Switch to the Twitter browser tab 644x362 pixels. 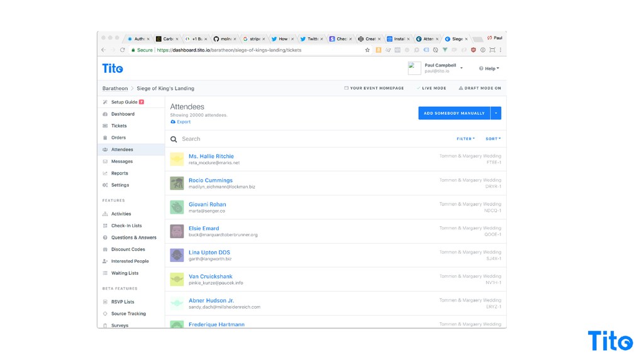(311, 39)
